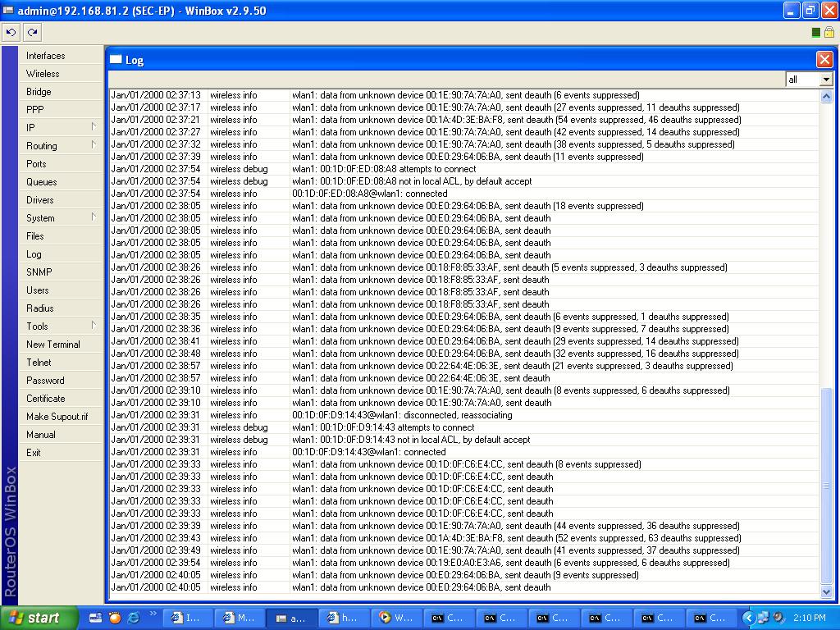This screenshot has height=630, width=840.
Task: Click the Redo arrow in WinBox toolbar
Action: 33,32
